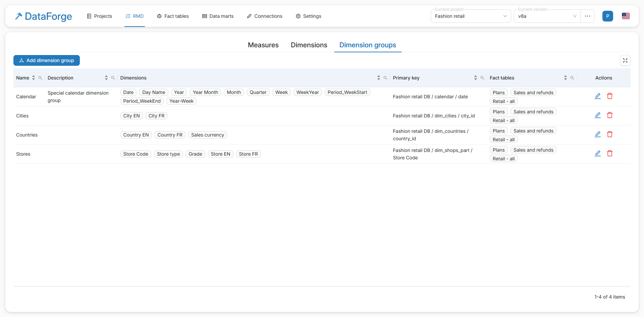Open search filter for Primary key column

coord(482,78)
